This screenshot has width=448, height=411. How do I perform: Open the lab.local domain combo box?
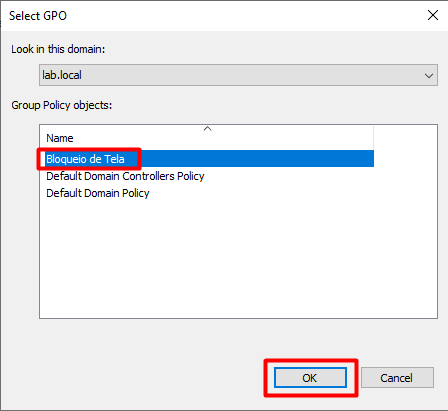point(238,75)
